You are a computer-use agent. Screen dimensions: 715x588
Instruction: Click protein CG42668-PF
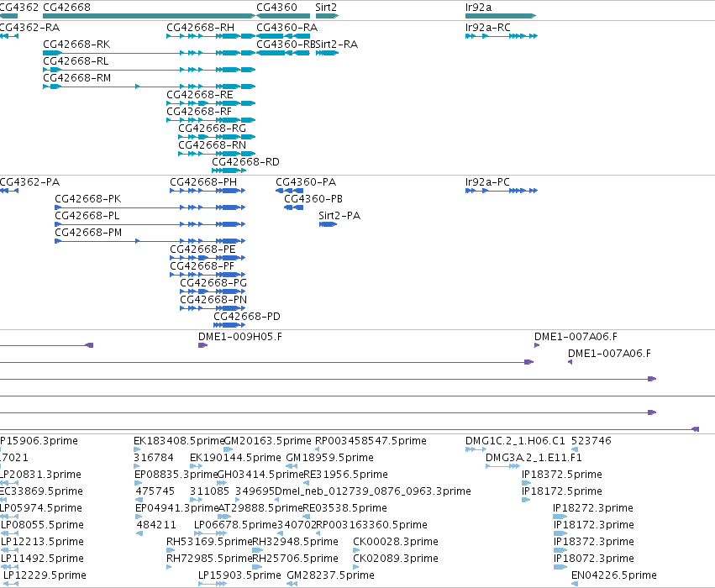[x=202, y=266]
